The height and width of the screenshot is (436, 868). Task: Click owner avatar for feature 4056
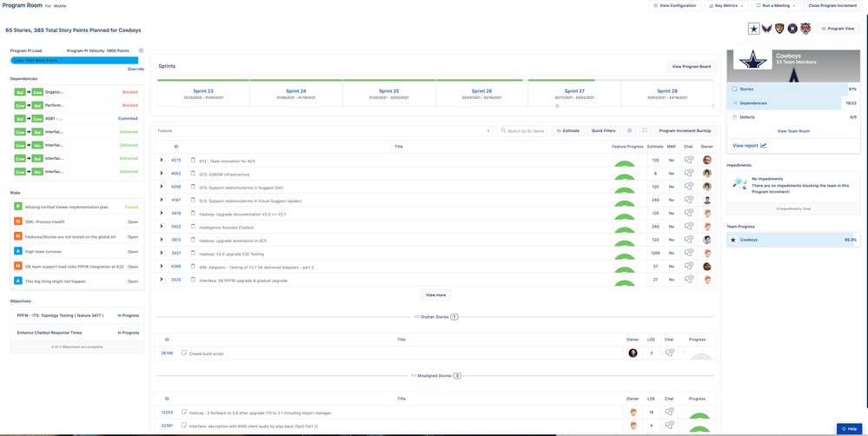click(x=707, y=187)
